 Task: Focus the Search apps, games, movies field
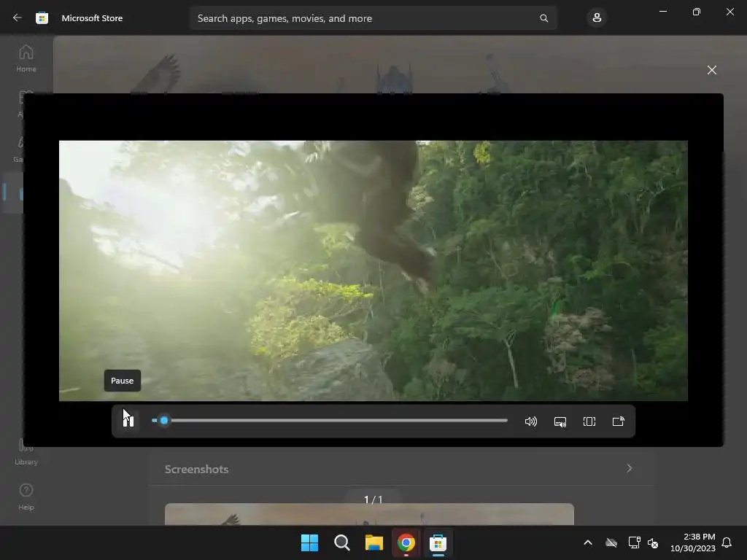[x=373, y=18]
